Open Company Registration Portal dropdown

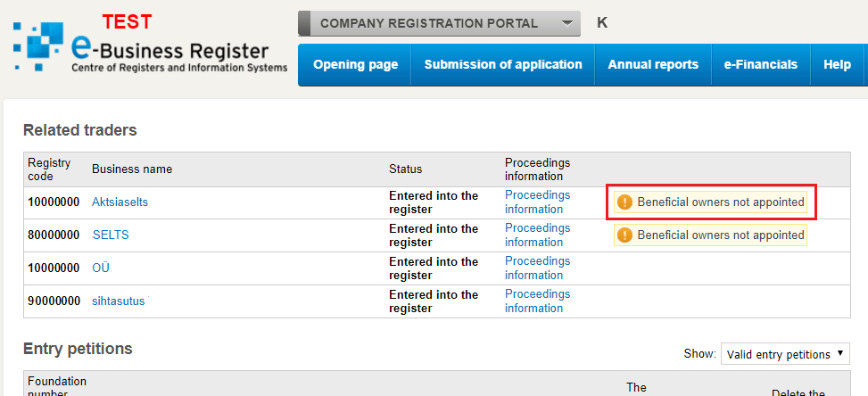[x=439, y=23]
